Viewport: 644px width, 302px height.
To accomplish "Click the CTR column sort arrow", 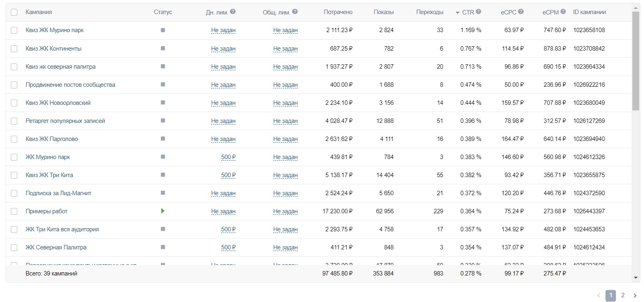I will [x=457, y=12].
